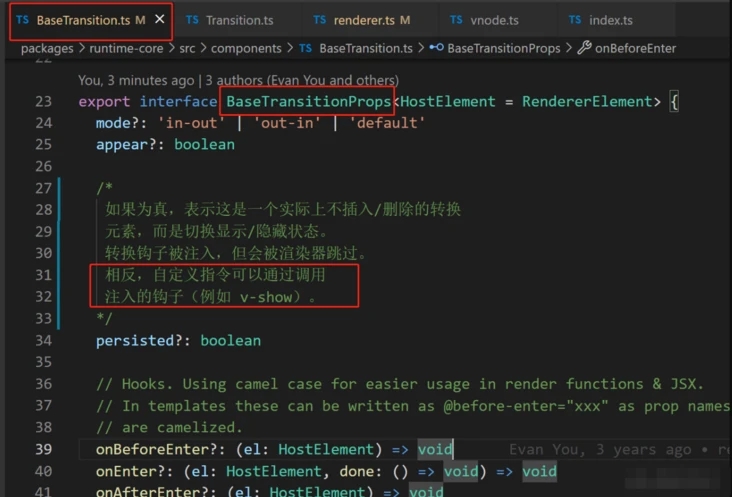
Task: Click 'BaseTransitionProps' identifier on line 23
Action: pyautogui.click(x=309, y=101)
